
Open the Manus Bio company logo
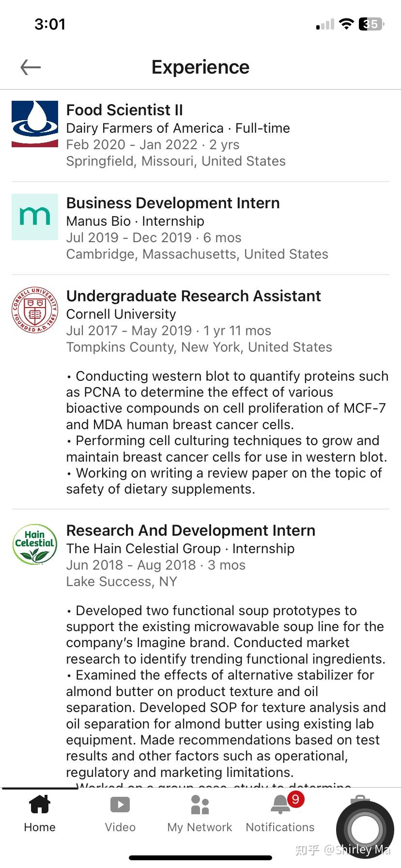35,217
